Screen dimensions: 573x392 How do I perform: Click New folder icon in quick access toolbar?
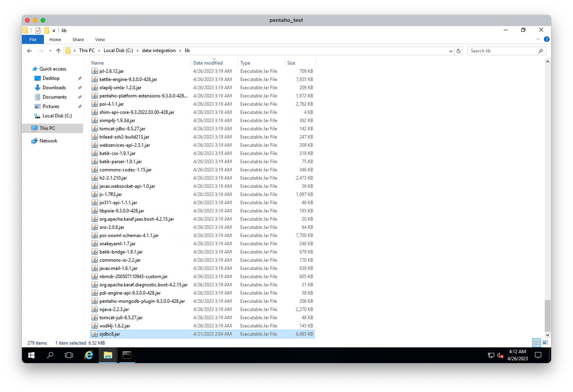coord(46,30)
